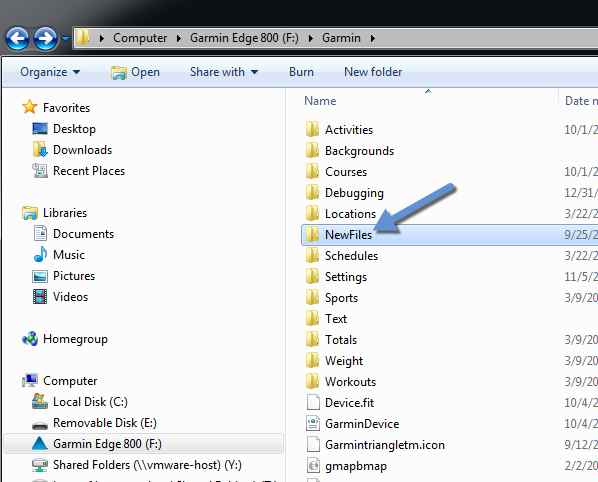Create a New folder from toolbar

[x=373, y=72]
